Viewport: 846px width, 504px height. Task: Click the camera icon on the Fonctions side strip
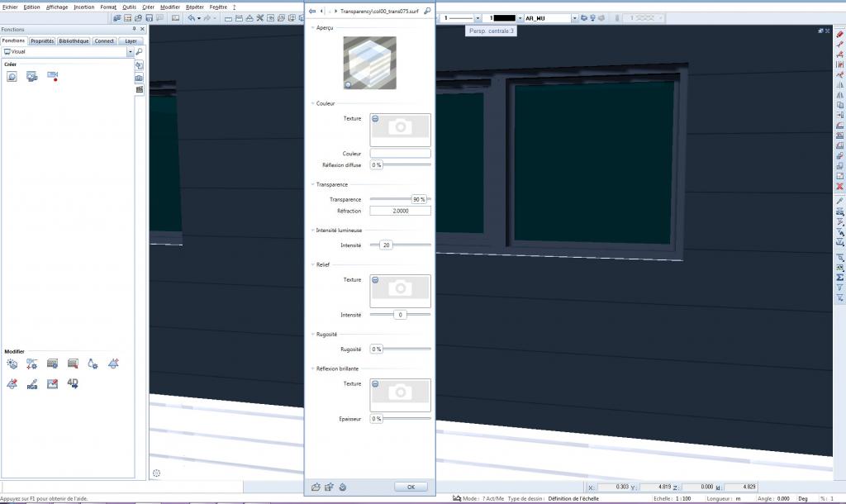(139, 78)
